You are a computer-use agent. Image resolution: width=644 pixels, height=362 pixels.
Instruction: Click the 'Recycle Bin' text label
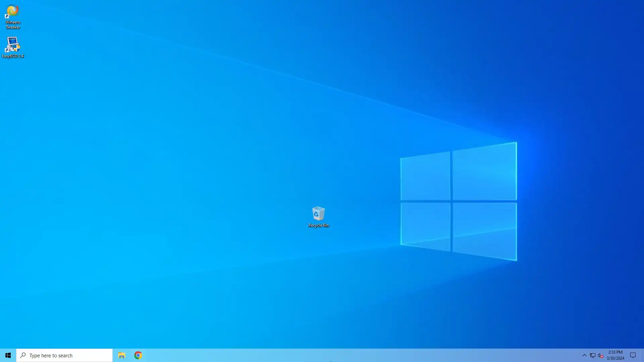coord(318,225)
